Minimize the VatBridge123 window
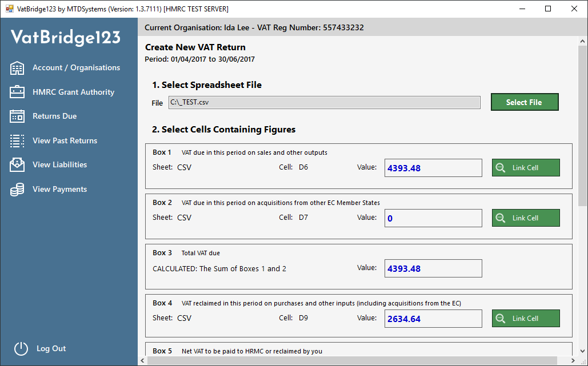The width and height of the screenshot is (588, 366). coord(522,9)
